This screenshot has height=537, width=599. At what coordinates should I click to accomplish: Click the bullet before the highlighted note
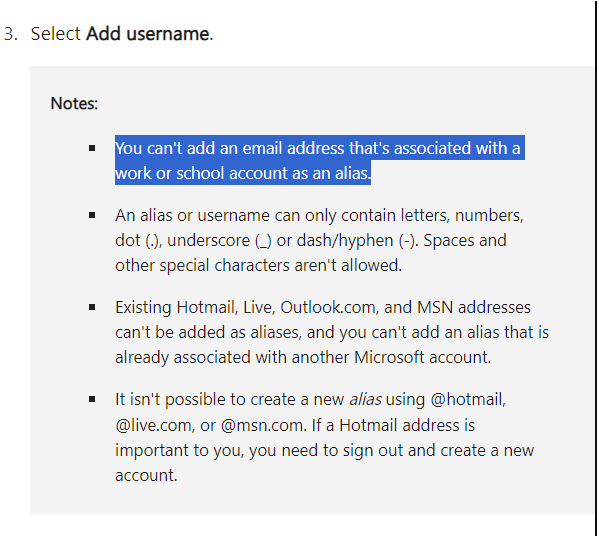(92, 148)
